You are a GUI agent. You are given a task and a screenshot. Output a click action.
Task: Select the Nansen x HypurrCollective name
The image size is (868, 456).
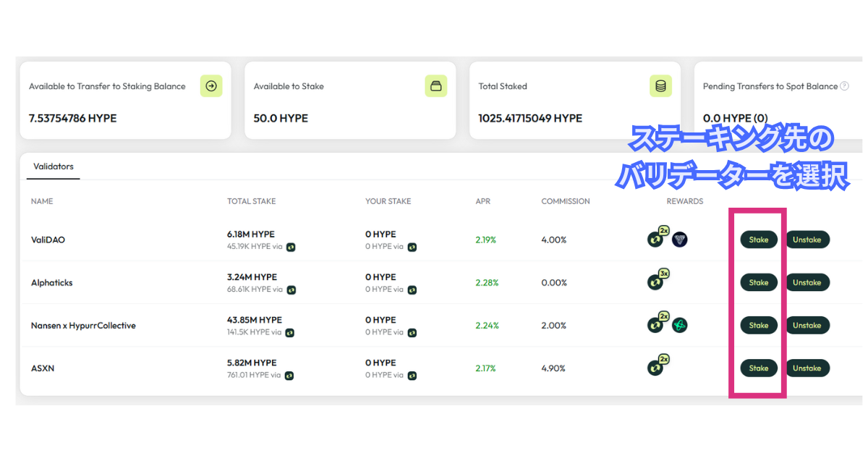click(83, 326)
